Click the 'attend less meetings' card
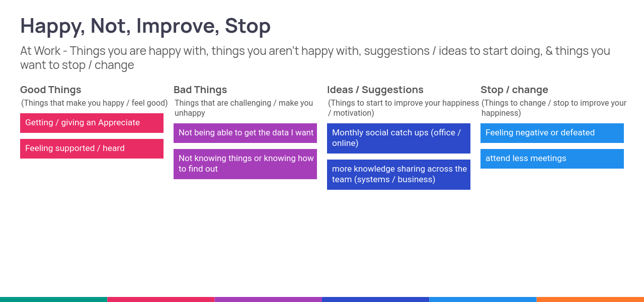Viewport: 644px width, 302px height. pos(552,159)
